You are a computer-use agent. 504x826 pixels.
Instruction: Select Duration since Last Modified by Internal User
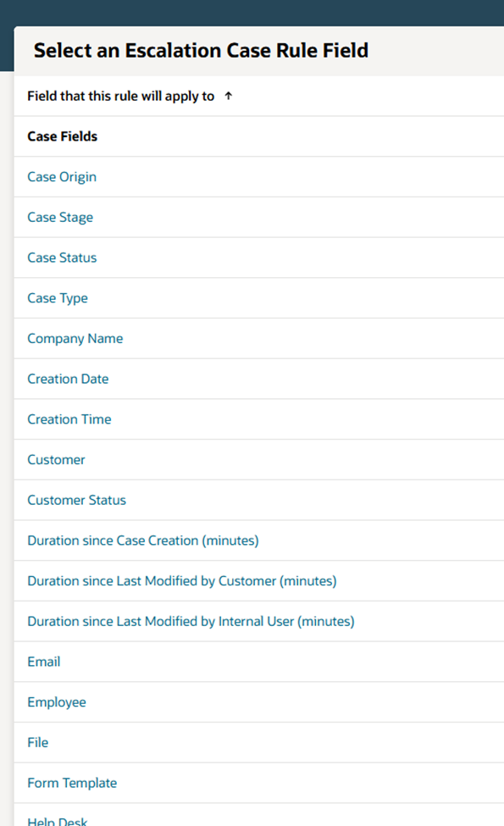[191, 621]
